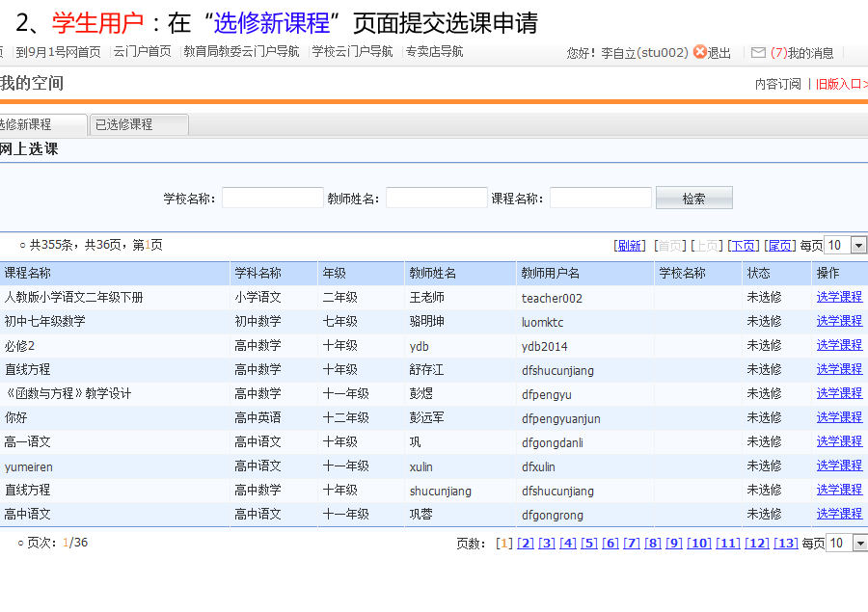
Task: Click the 学校名称 input field
Action: 272,199
